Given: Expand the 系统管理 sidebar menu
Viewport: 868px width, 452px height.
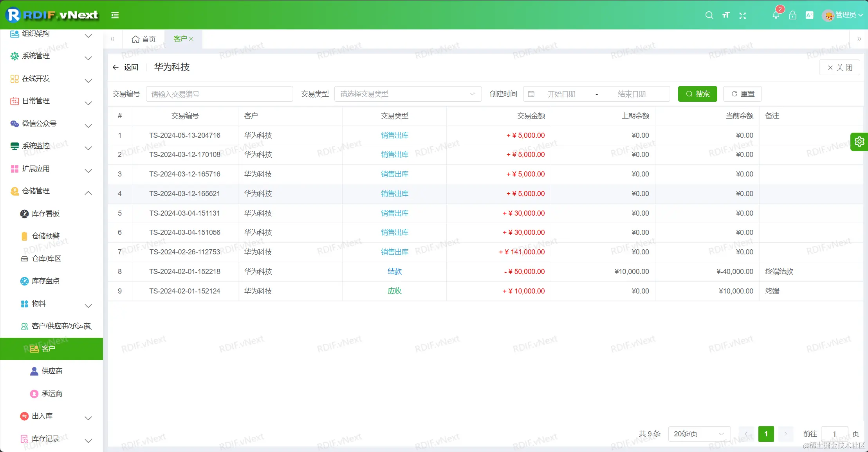Looking at the screenshot, I should [x=51, y=56].
